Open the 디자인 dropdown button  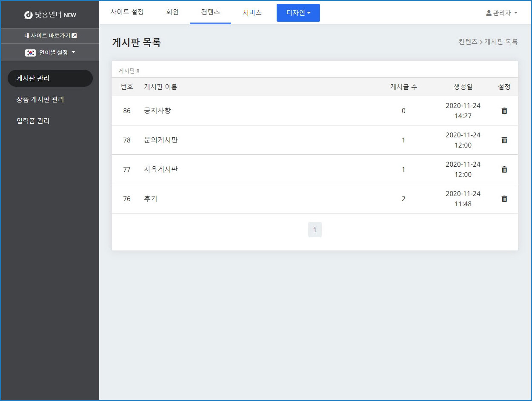click(298, 13)
